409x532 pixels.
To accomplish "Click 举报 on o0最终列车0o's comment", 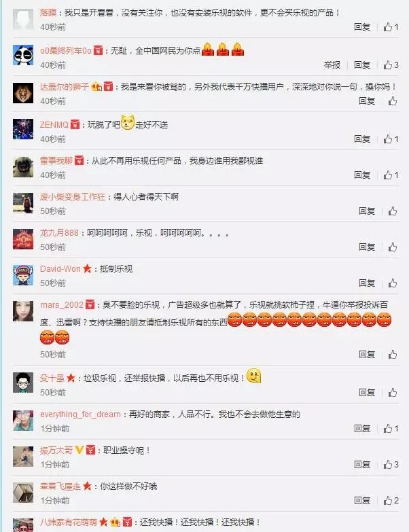I will point(332,65).
